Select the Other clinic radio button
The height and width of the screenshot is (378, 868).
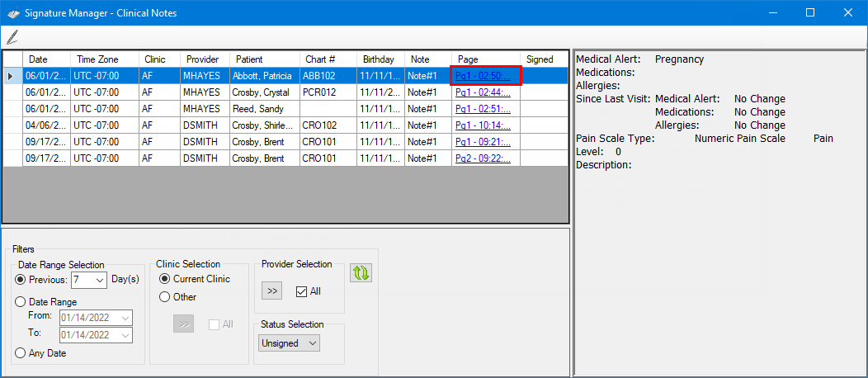165,297
